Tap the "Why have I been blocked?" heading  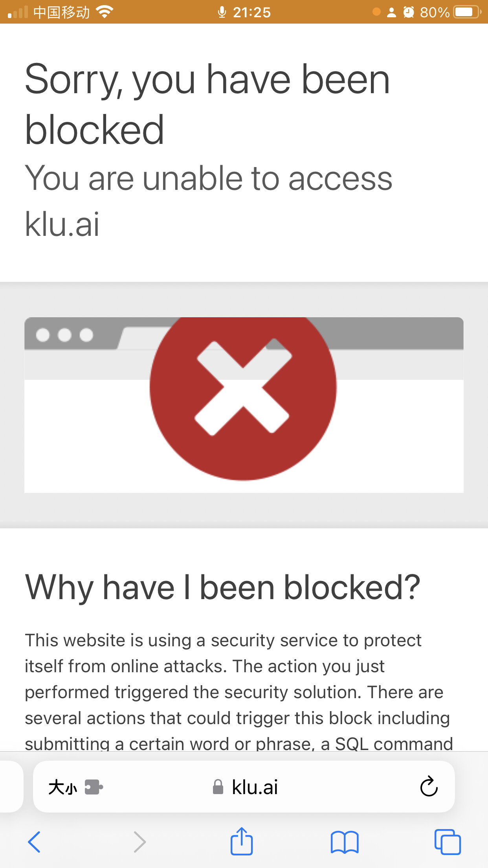tap(223, 588)
